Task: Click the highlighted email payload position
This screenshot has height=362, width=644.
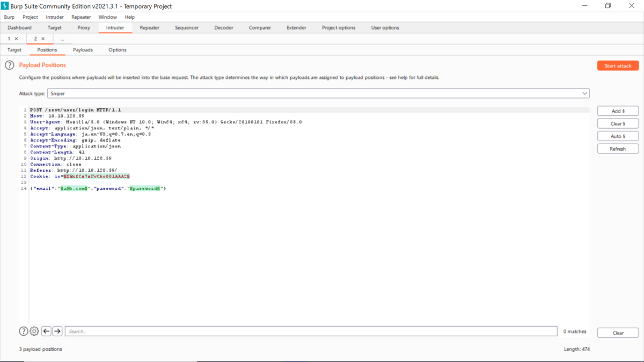Action: (x=74, y=188)
